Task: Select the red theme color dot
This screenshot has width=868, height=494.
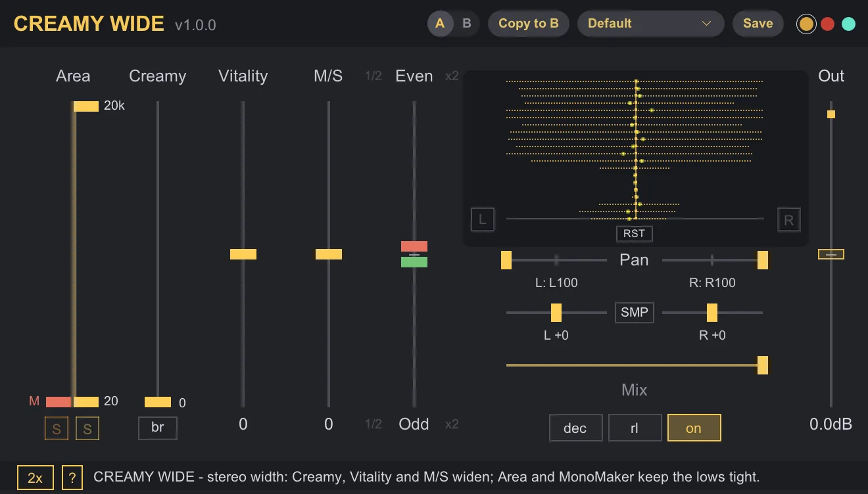Action: [x=828, y=24]
